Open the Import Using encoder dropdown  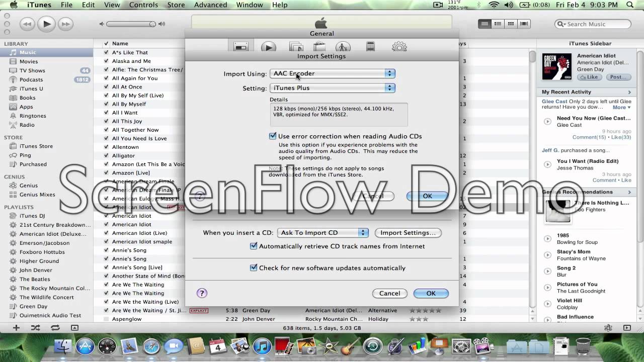click(333, 73)
